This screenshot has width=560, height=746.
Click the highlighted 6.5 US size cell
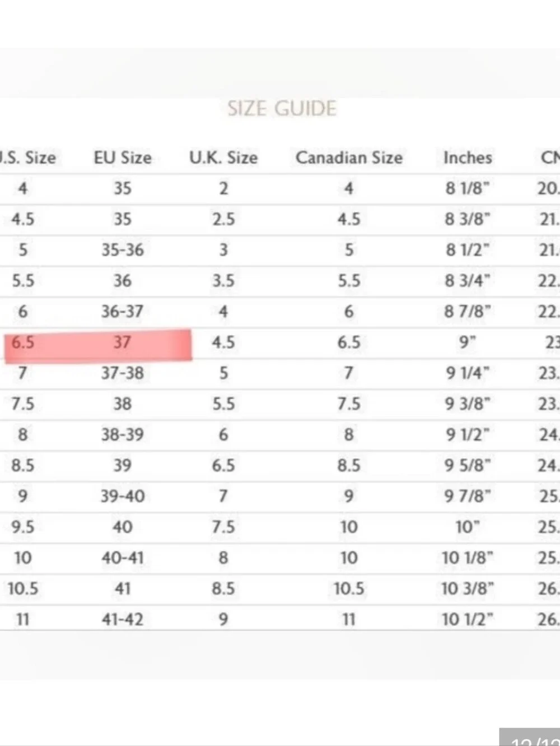coord(23,342)
